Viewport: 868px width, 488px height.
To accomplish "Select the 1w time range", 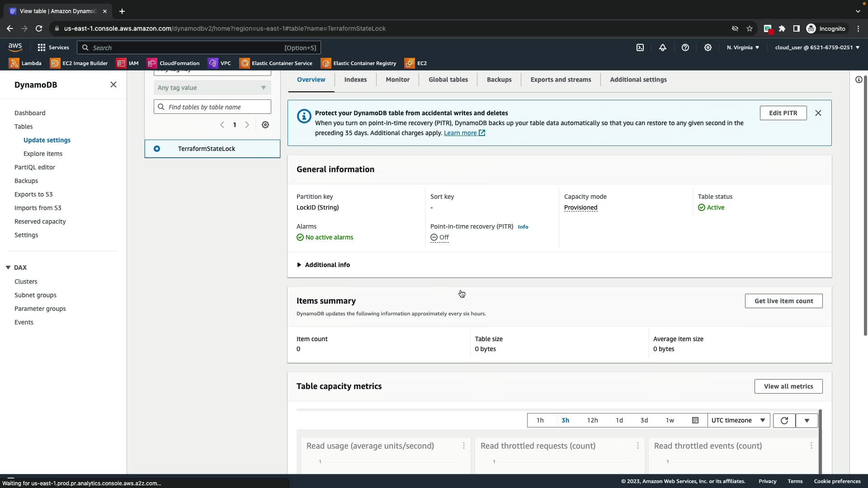I will [670, 420].
